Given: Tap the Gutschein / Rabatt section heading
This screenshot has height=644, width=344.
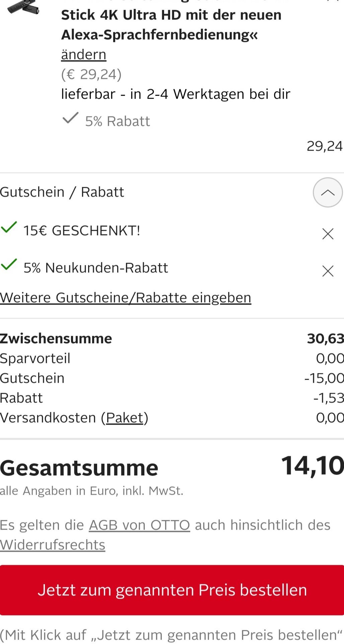Looking at the screenshot, I should pyautogui.click(x=62, y=192).
